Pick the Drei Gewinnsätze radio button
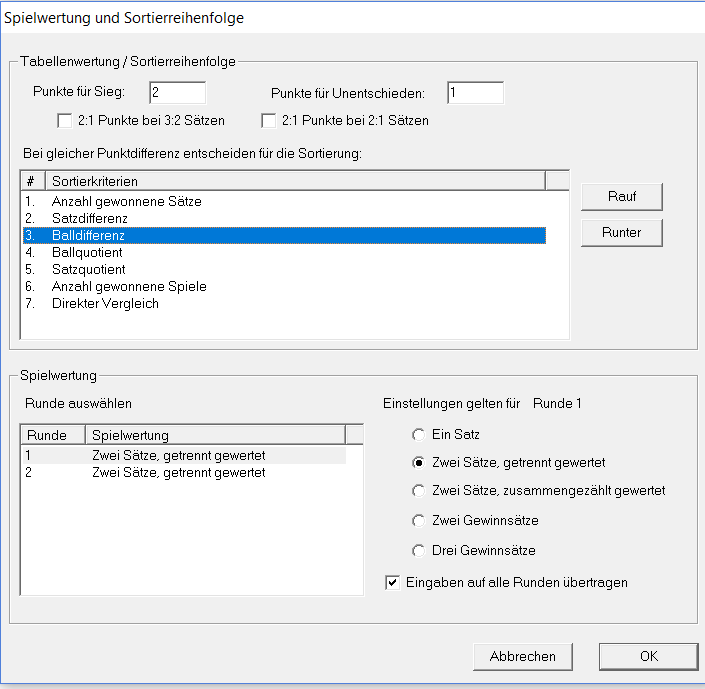 click(x=418, y=551)
